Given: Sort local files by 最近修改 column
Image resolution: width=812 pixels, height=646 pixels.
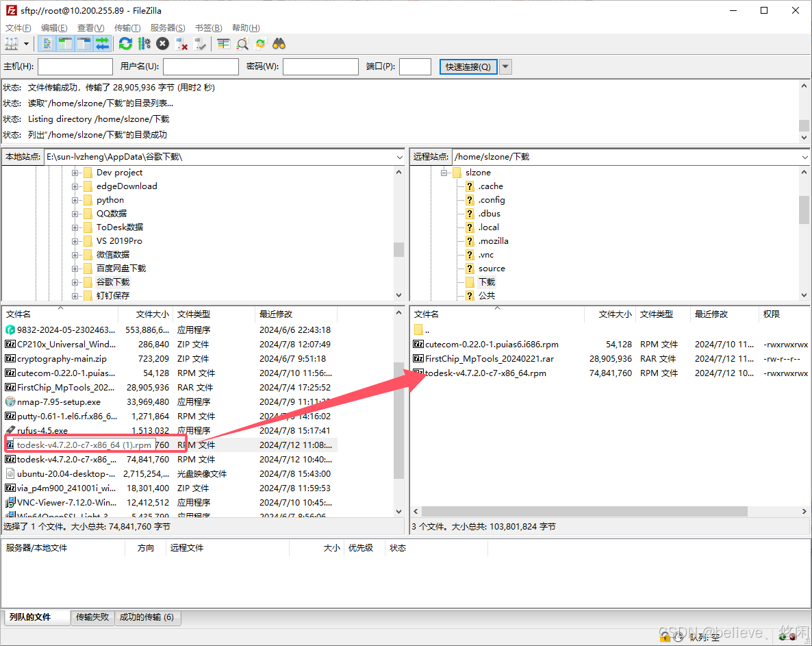Looking at the screenshot, I should [296, 314].
